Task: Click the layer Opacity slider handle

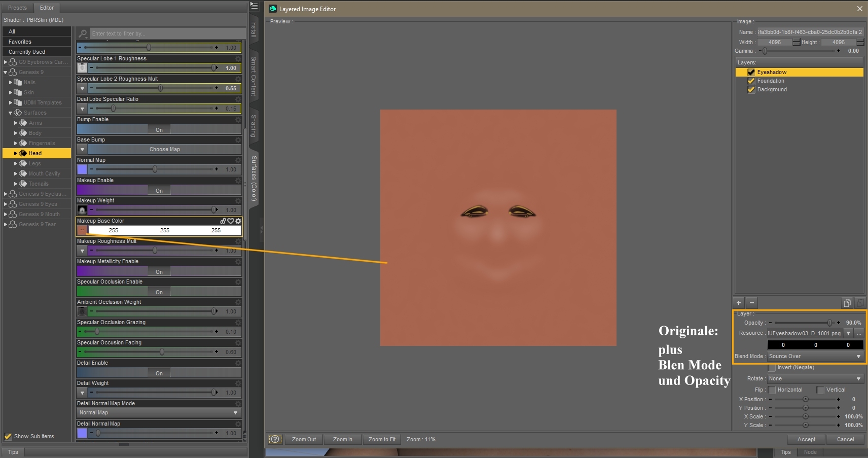Action: click(829, 323)
